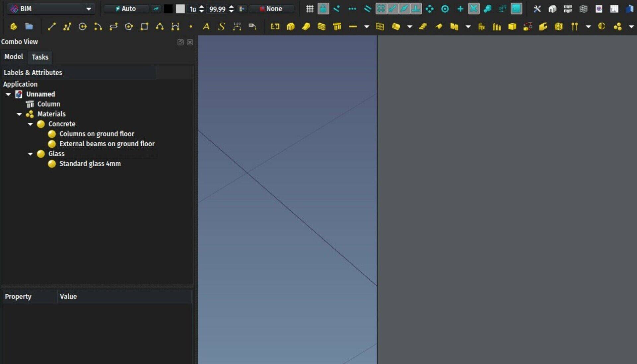Toggle snap ortho plus icon
637x364 pixels.
(x=460, y=9)
